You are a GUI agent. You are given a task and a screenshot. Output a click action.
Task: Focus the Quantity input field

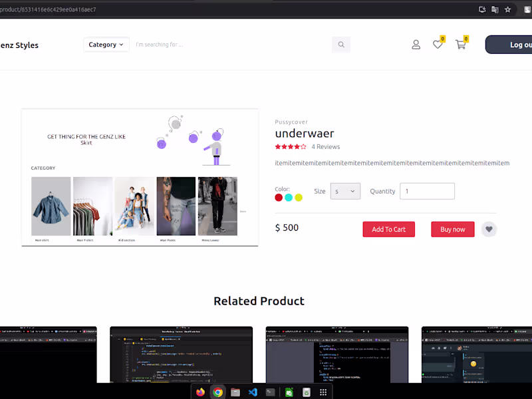coord(427,191)
